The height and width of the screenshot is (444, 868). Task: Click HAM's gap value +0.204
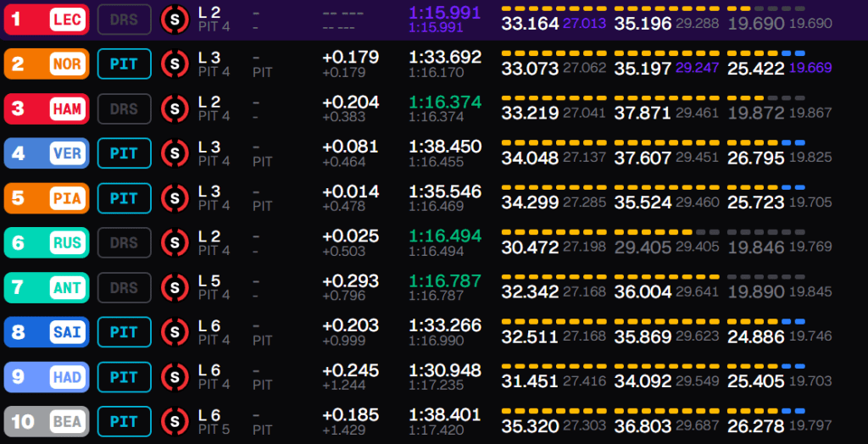[351, 102]
